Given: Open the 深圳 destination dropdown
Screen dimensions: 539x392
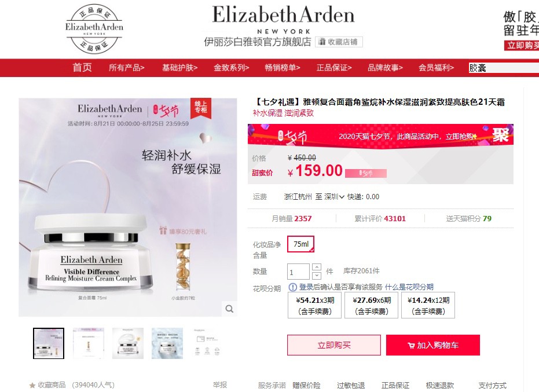Looking at the screenshot, I should click(334, 197).
